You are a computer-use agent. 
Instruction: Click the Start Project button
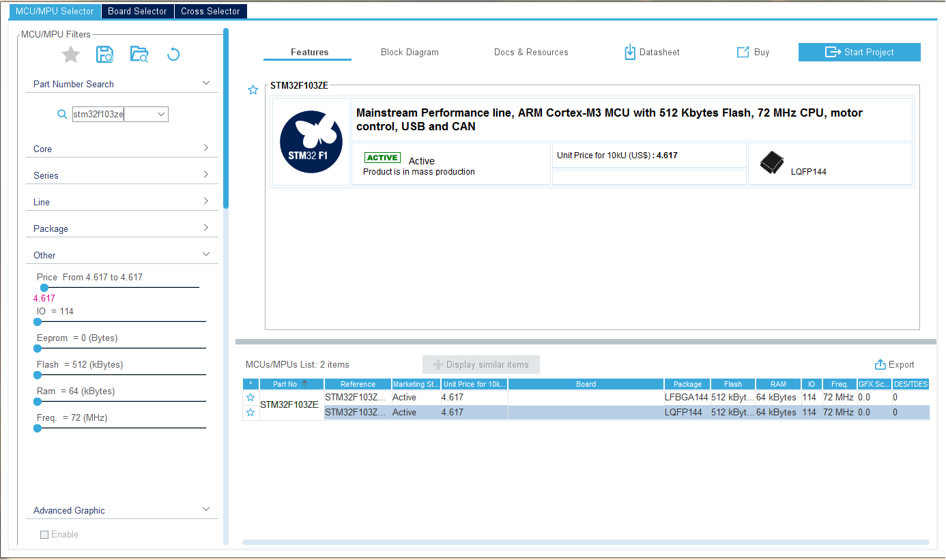[x=859, y=52]
